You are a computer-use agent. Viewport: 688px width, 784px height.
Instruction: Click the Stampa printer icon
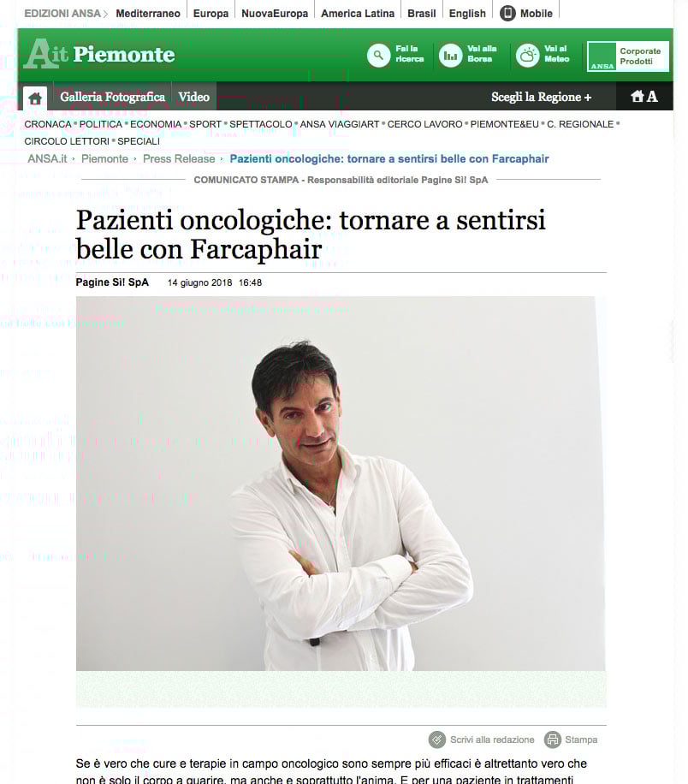pyautogui.click(x=553, y=739)
